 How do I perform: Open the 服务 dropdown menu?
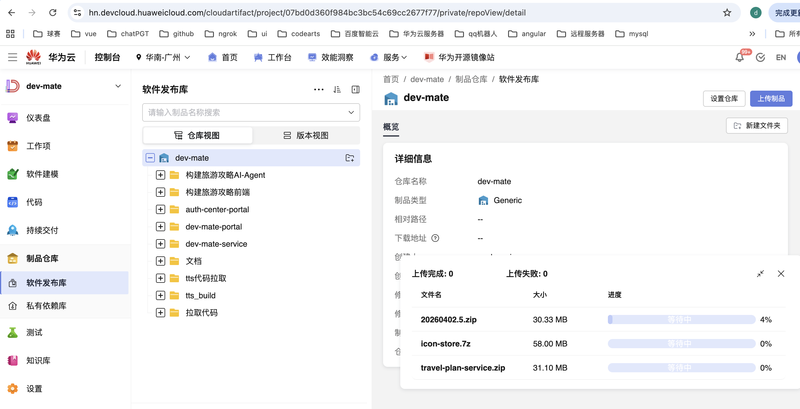pos(389,58)
